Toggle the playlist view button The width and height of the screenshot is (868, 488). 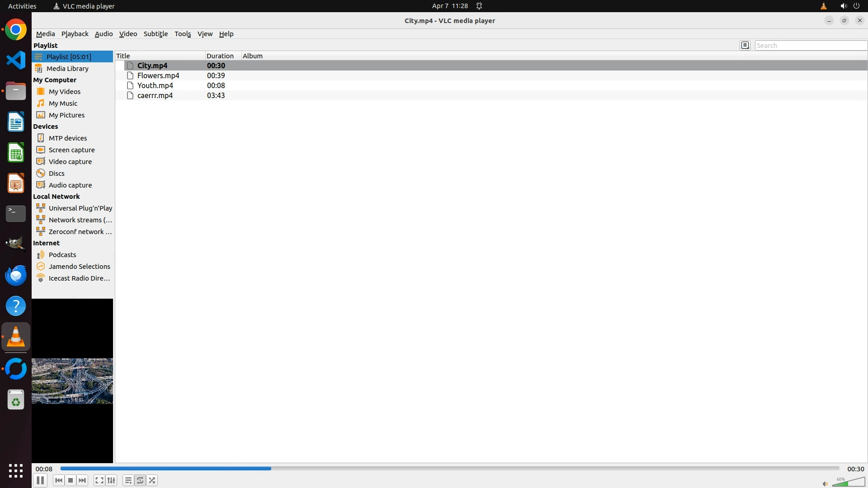point(128,480)
